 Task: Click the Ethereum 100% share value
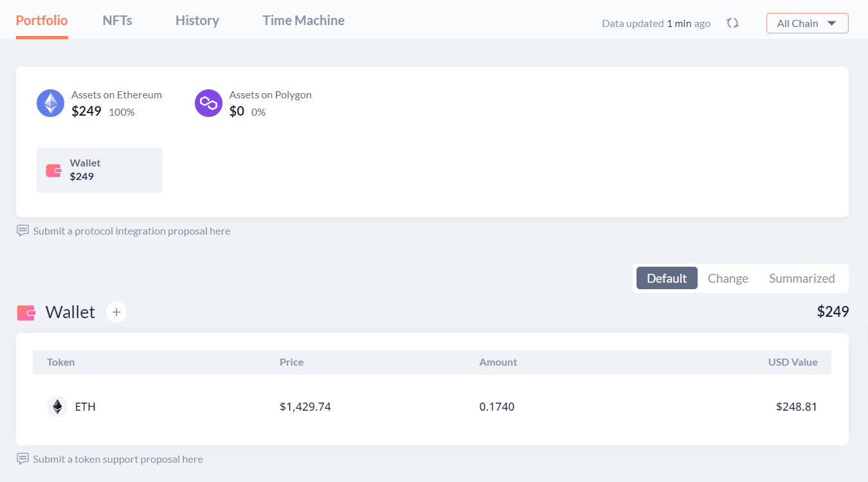(122, 112)
